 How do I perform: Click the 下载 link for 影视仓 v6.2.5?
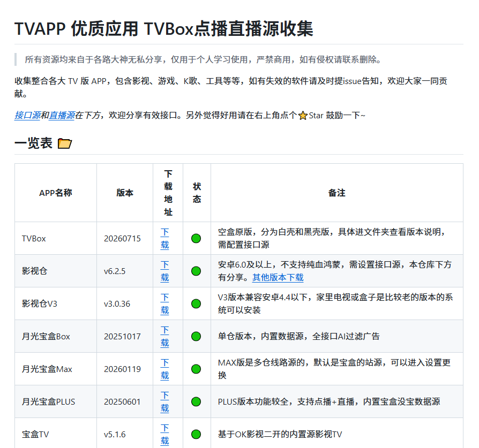[164, 271]
